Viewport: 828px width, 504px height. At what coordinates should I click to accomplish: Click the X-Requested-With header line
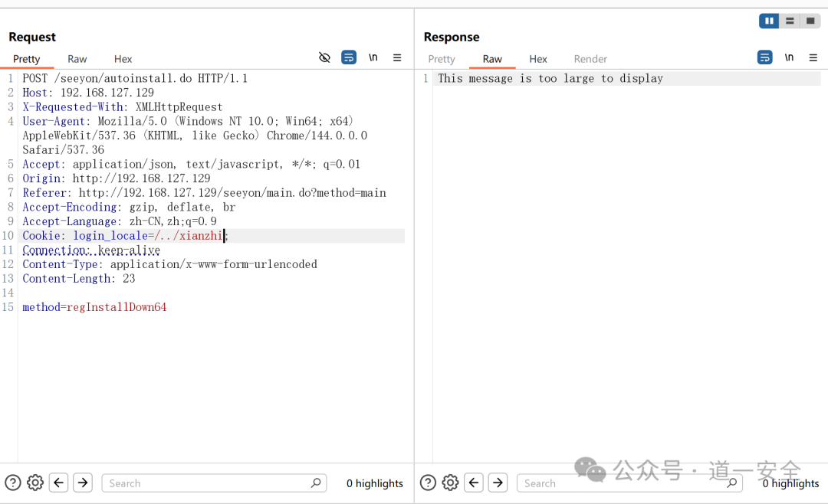tap(123, 106)
